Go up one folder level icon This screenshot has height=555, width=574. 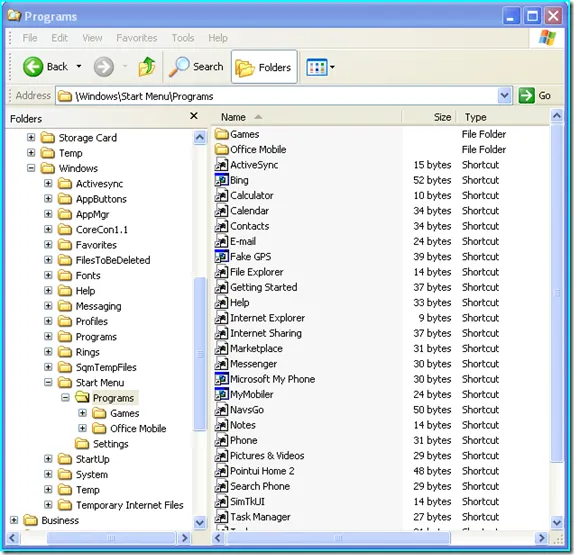click(x=147, y=67)
